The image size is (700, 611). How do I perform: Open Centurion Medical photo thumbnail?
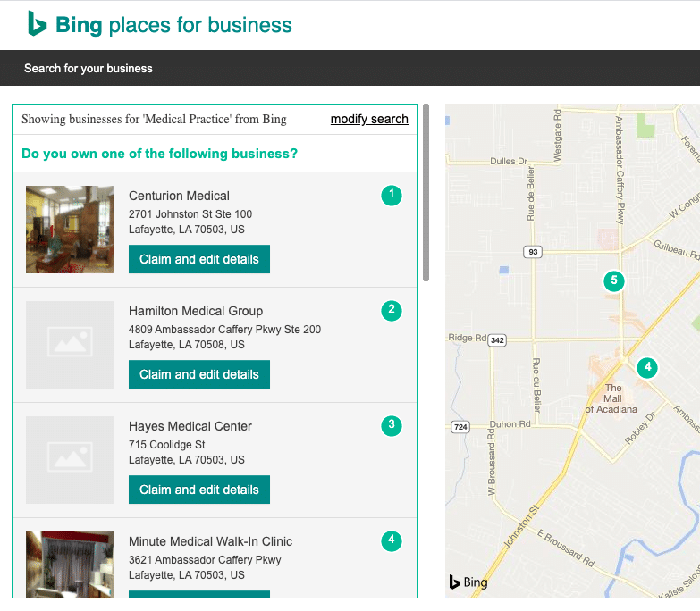tap(70, 230)
